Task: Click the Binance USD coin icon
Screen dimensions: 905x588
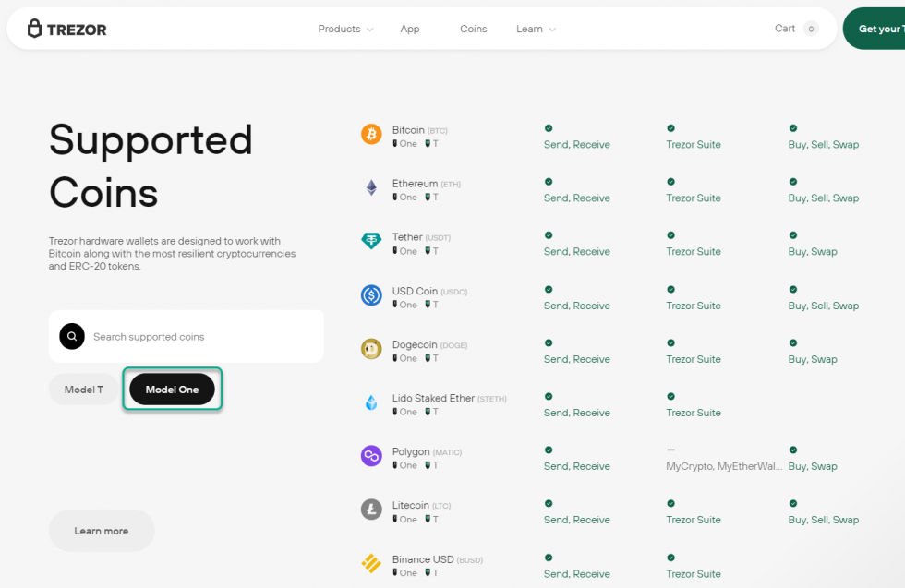Action: click(371, 563)
